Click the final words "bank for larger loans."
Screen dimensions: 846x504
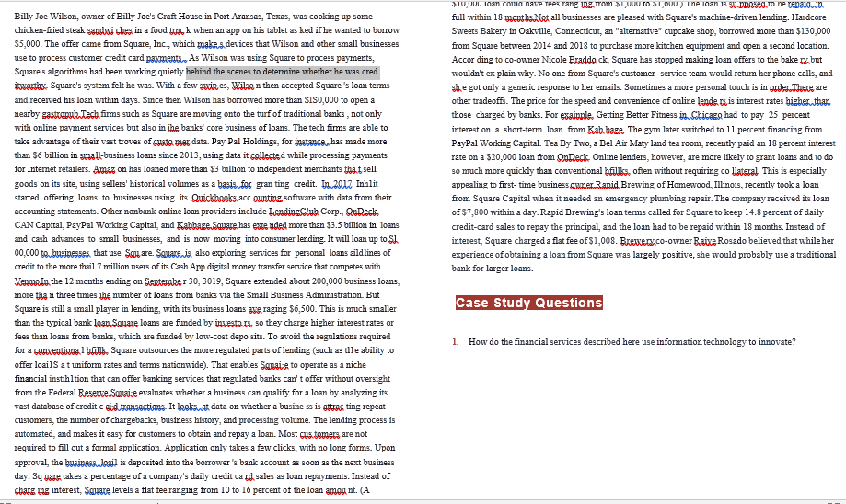point(493,269)
